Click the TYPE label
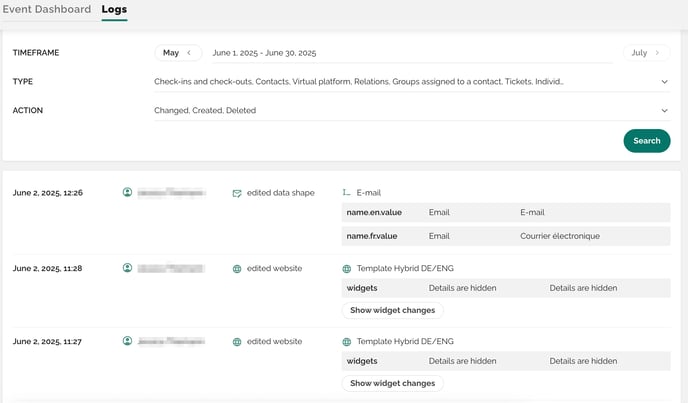This screenshot has height=403, width=688. click(23, 82)
